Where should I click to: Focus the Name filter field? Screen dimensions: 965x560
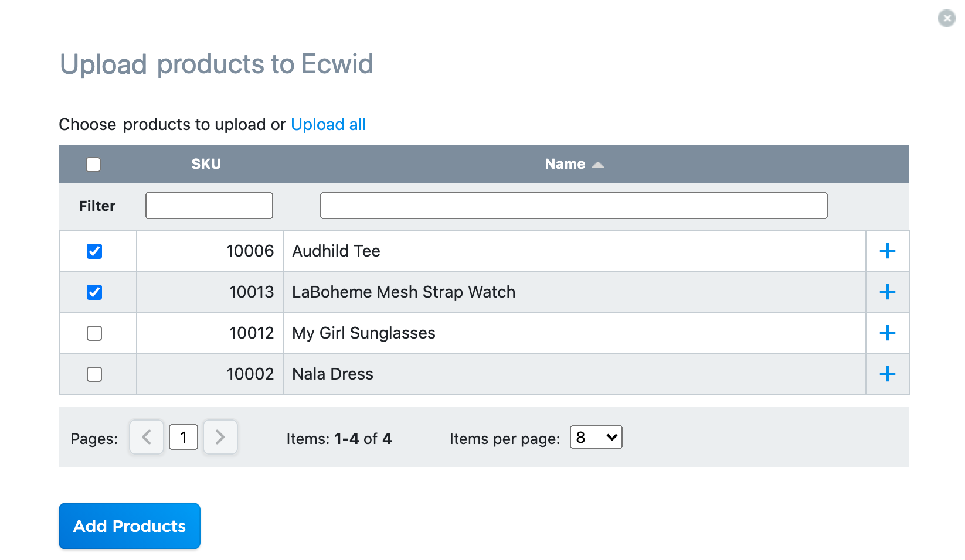[x=573, y=206]
